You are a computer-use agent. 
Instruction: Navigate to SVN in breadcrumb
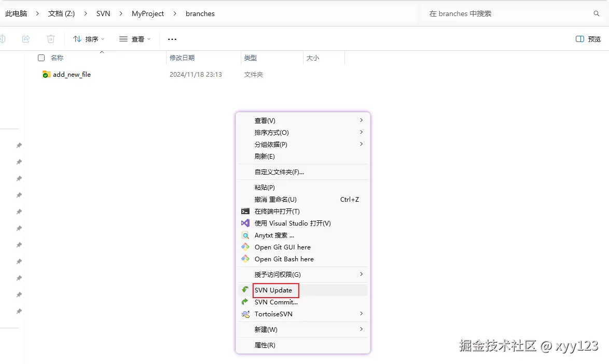[x=103, y=13]
